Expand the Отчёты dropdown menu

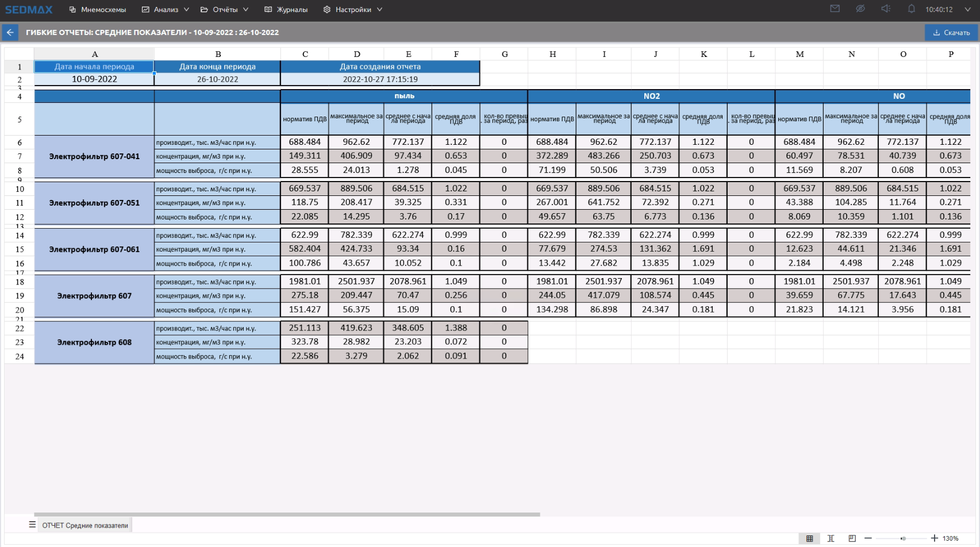click(225, 10)
